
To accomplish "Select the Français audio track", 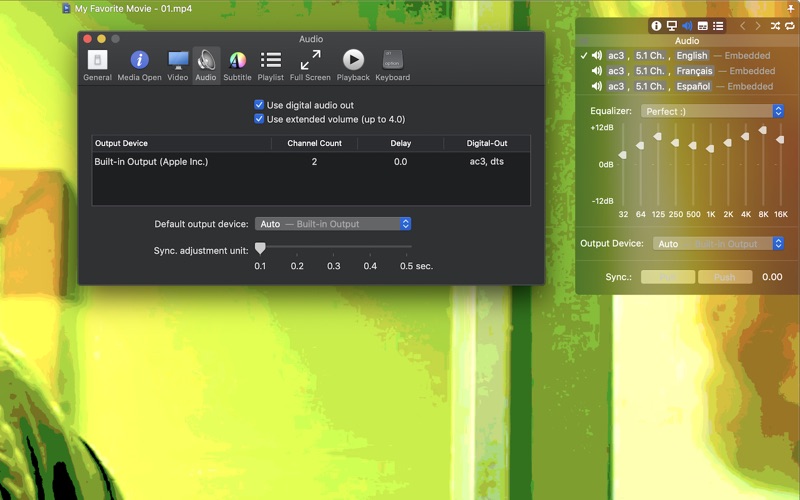I will [693, 71].
